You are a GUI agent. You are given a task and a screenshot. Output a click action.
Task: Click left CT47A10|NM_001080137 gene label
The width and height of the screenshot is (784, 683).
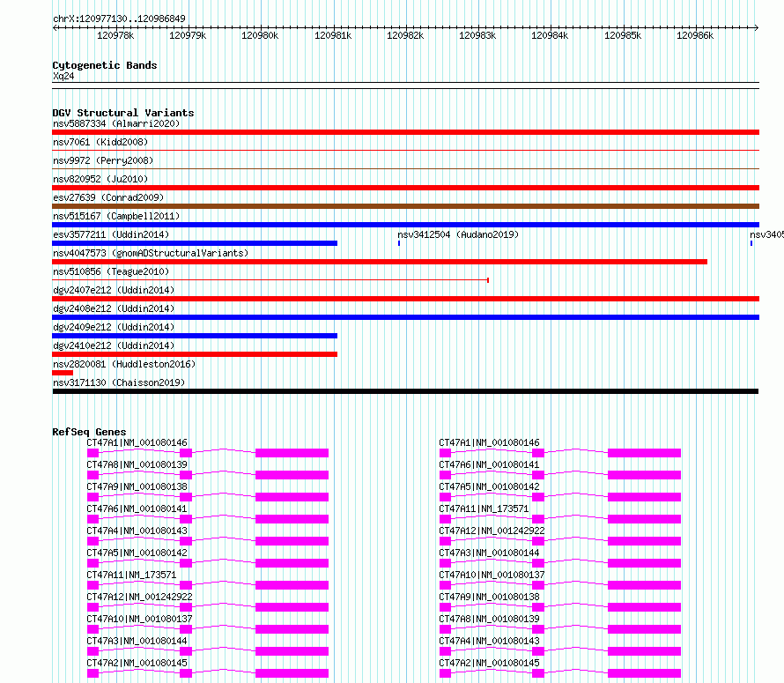(x=139, y=619)
